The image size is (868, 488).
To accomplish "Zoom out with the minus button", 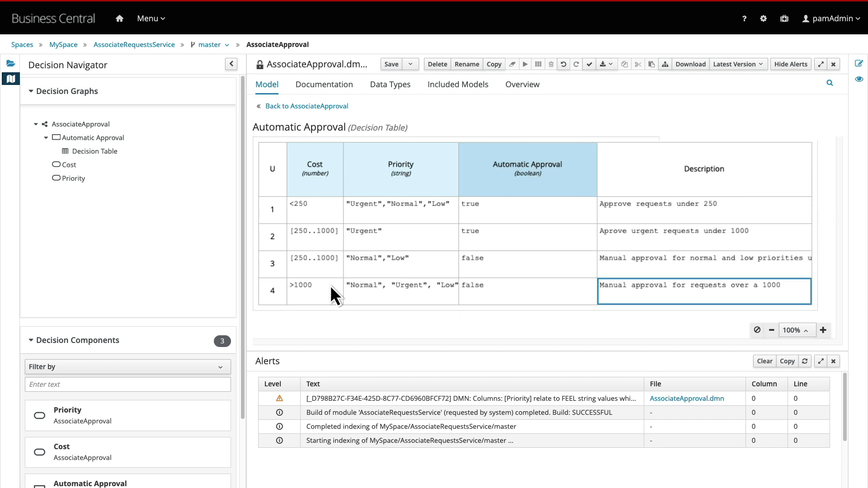I will [772, 330].
